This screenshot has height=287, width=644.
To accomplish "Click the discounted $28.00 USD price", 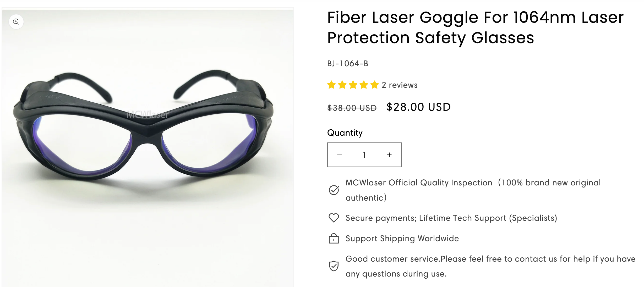I will pyautogui.click(x=418, y=107).
